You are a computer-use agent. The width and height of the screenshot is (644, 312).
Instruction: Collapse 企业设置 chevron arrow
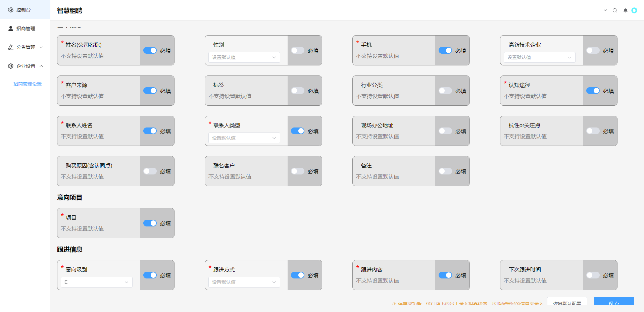coord(41,66)
